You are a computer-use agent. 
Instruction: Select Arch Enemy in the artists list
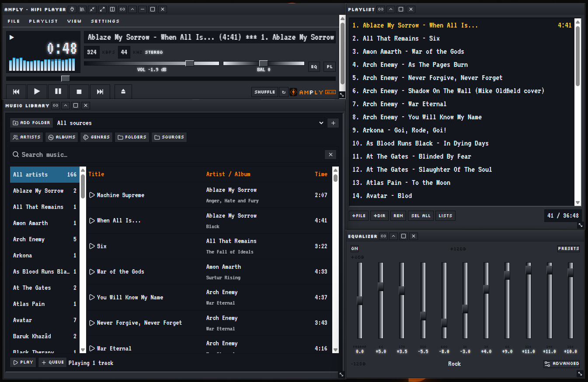(45, 239)
